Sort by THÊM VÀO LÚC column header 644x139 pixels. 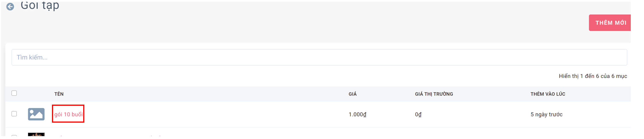point(548,94)
